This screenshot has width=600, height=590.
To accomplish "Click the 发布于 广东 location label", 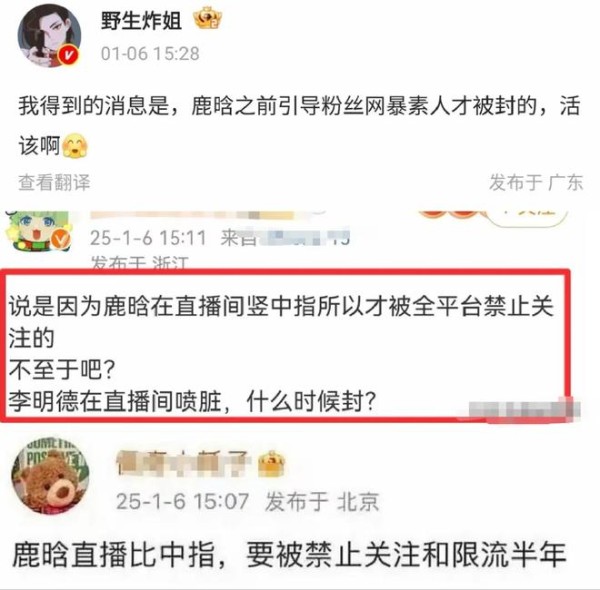I will point(536,182).
